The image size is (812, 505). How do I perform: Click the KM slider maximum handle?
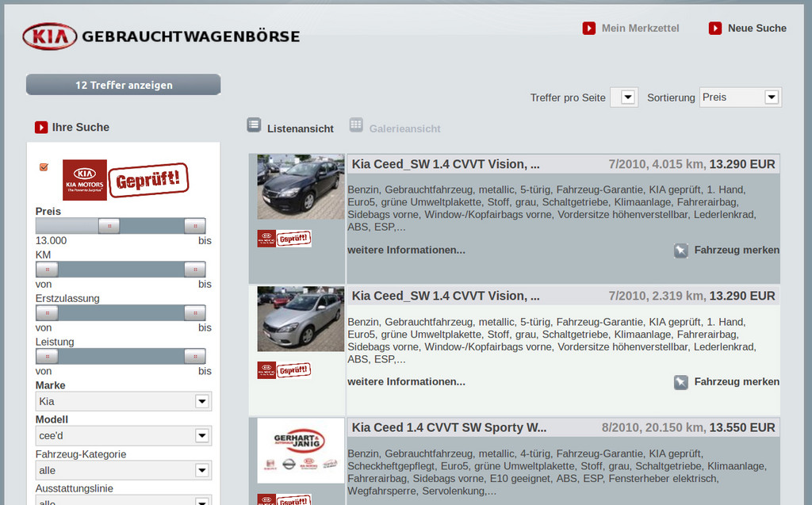195,270
